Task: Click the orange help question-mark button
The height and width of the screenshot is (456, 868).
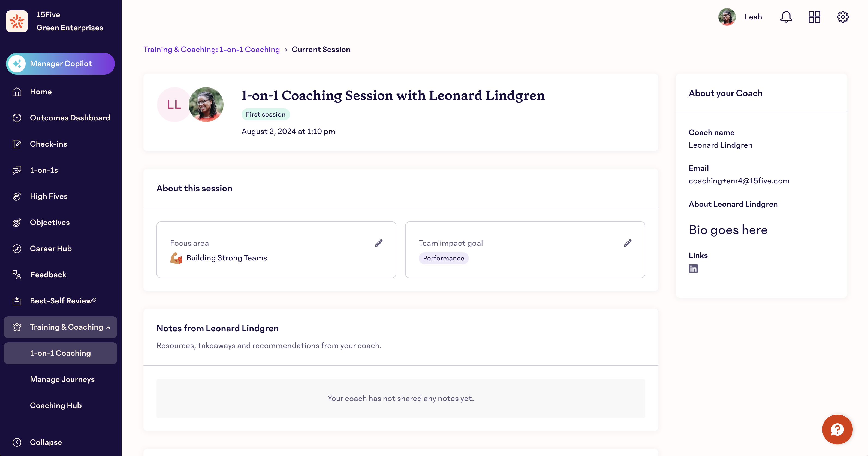Action: (x=837, y=429)
